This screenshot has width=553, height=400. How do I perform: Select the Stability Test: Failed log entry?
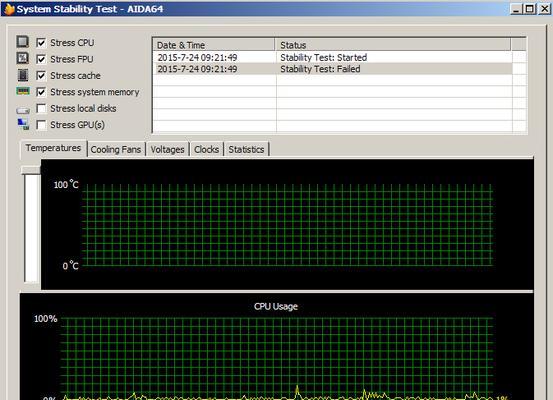pos(333,69)
